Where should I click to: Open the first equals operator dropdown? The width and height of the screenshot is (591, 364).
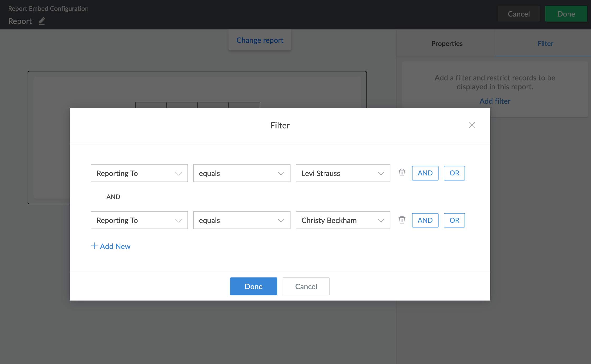tap(242, 173)
